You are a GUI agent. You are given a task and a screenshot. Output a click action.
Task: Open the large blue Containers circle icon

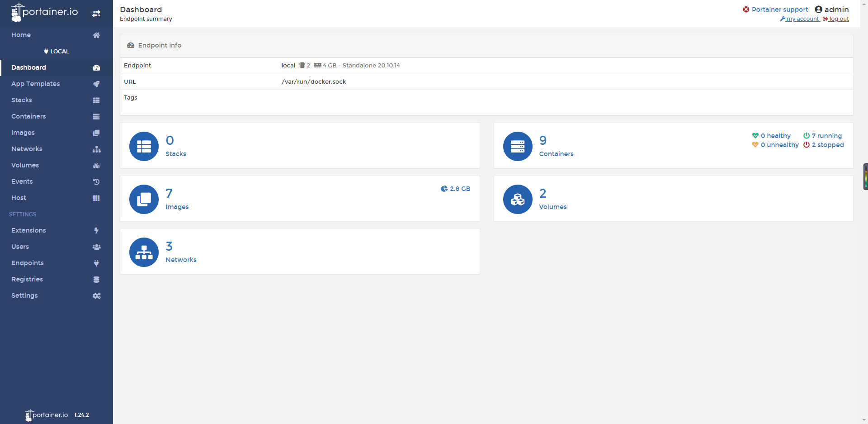(518, 146)
